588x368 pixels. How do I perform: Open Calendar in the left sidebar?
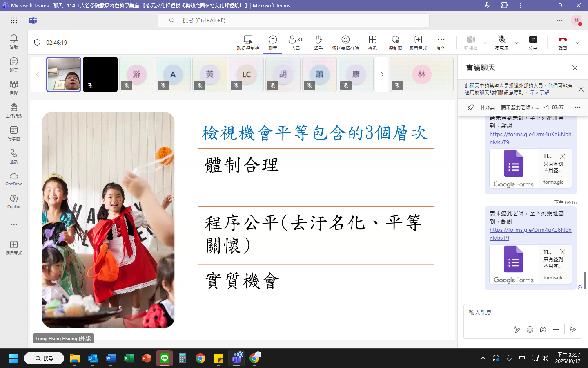(14, 133)
